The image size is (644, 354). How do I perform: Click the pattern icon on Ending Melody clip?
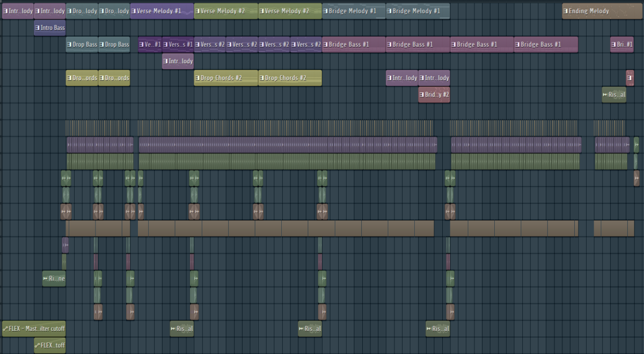566,11
